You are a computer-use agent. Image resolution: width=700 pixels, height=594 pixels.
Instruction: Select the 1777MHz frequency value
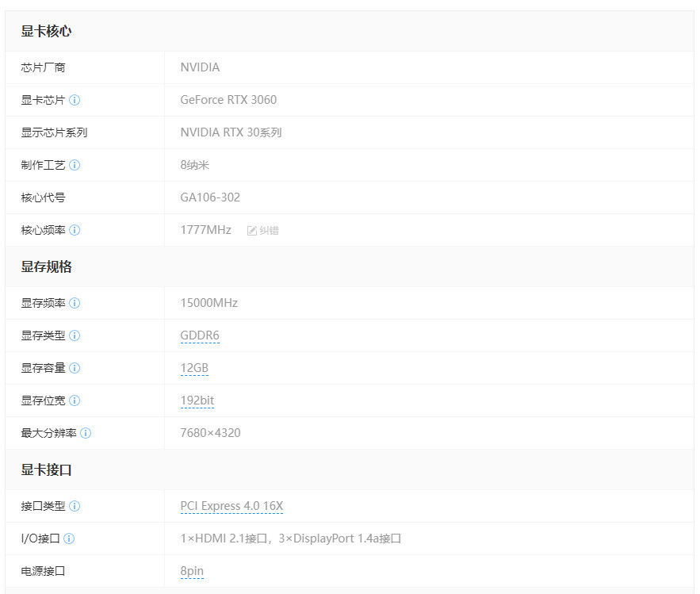pyautogui.click(x=206, y=230)
